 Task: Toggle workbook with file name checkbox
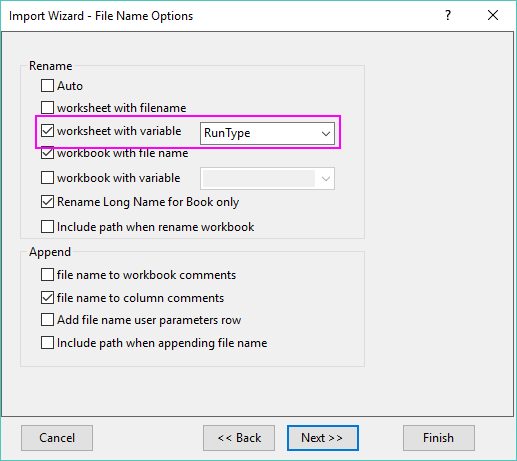pos(47,153)
